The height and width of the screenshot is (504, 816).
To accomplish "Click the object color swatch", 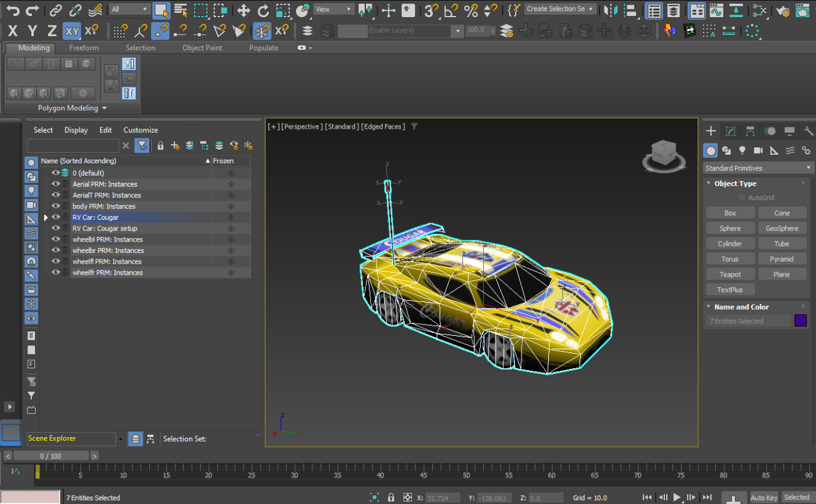I will (x=801, y=321).
